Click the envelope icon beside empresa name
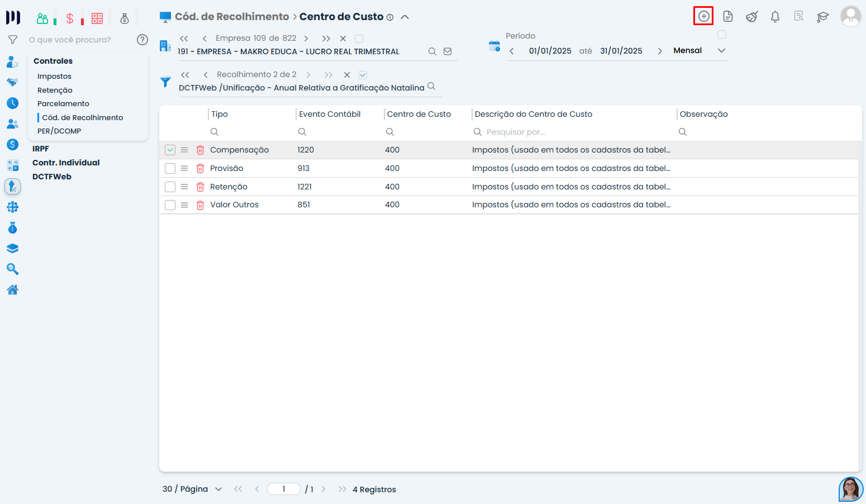The width and height of the screenshot is (866, 504). click(448, 51)
